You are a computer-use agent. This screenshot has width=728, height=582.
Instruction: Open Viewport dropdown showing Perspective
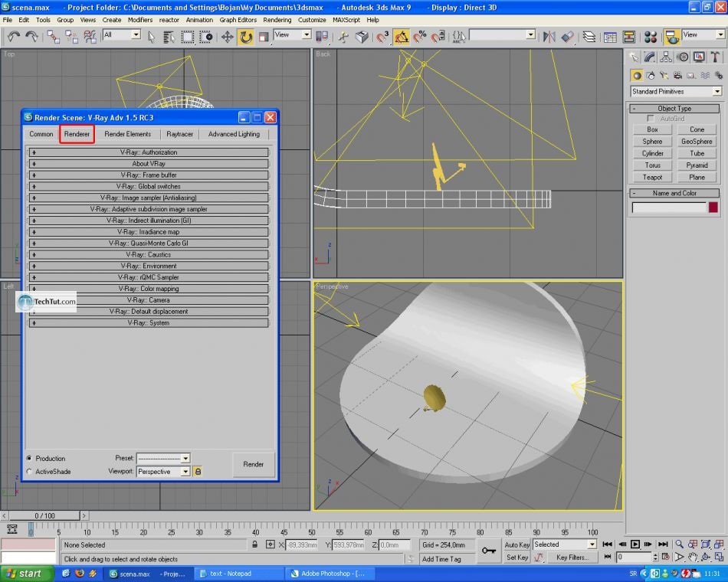[163, 472]
